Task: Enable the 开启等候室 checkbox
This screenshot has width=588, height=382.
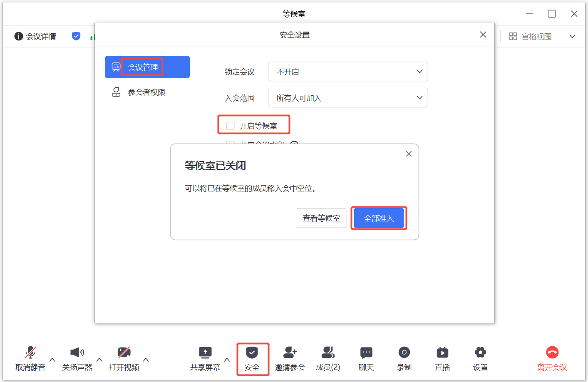Action: 231,126
